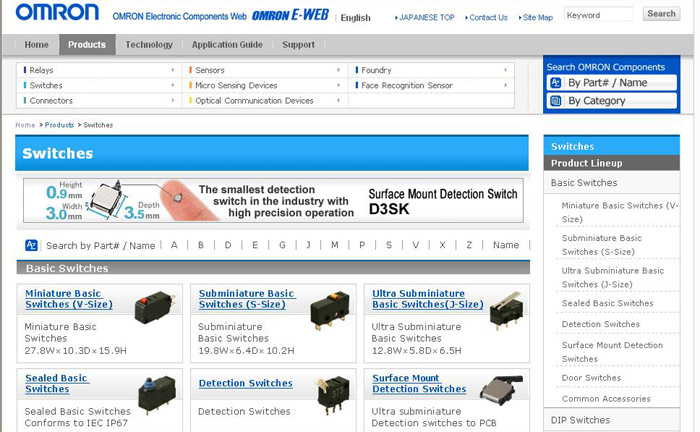Click the V-Size switch product image
The height and width of the screenshot is (432, 700).
(154, 306)
